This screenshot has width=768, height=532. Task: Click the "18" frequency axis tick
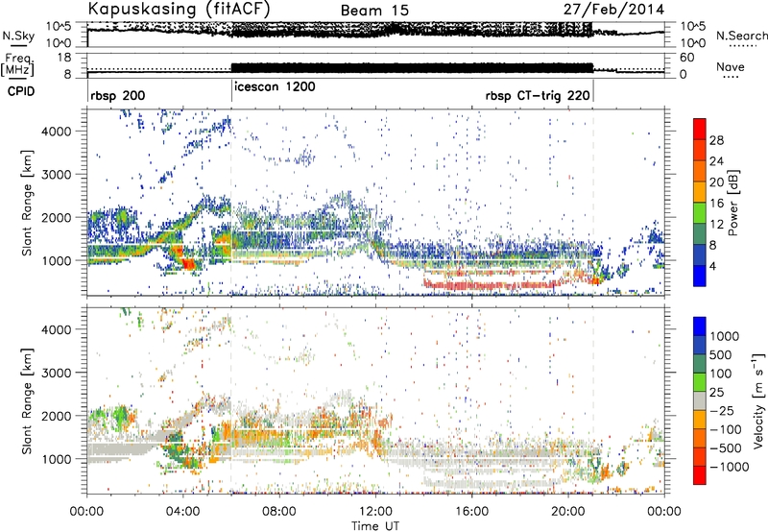(x=64, y=58)
